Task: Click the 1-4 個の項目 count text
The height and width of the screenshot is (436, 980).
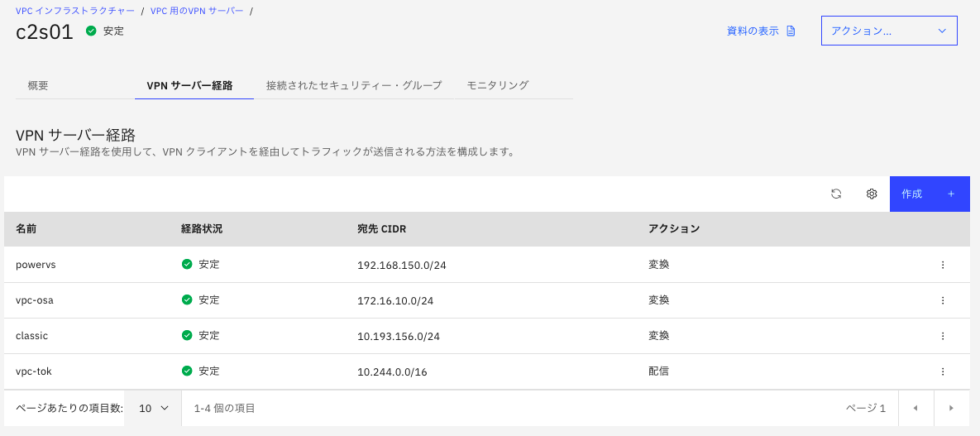Action: point(224,409)
